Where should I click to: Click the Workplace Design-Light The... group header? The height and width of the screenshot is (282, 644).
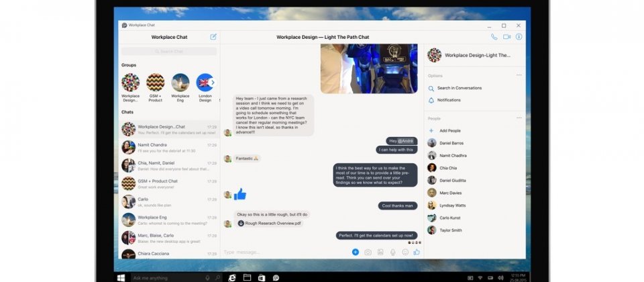[x=469, y=55]
